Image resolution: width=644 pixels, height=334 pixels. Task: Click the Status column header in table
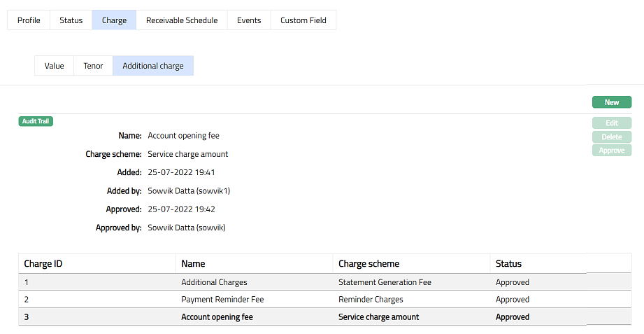click(x=508, y=264)
